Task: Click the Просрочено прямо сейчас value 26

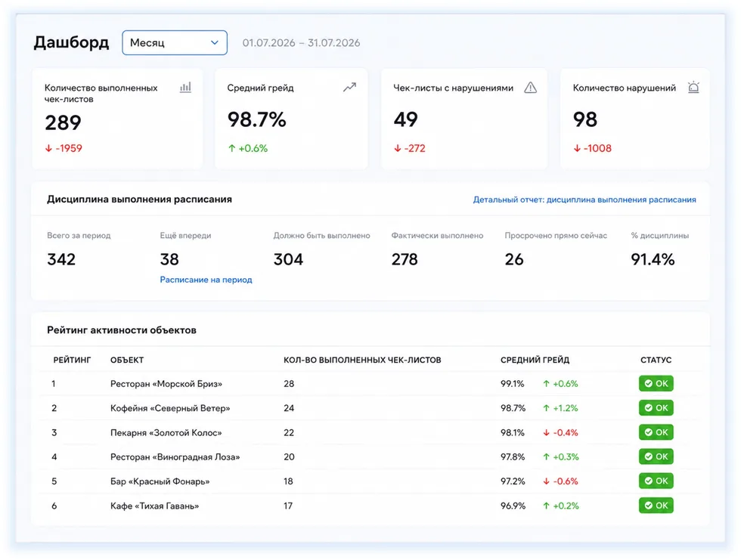Action: (x=514, y=259)
